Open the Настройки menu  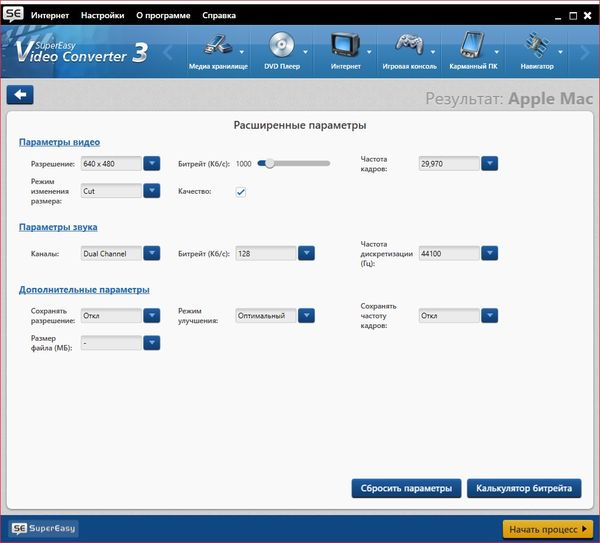tap(103, 15)
